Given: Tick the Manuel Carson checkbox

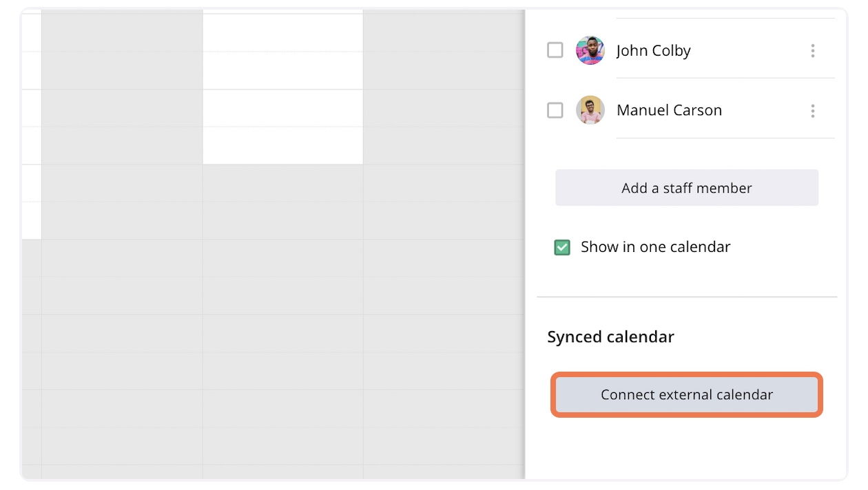Looking at the screenshot, I should (x=555, y=110).
